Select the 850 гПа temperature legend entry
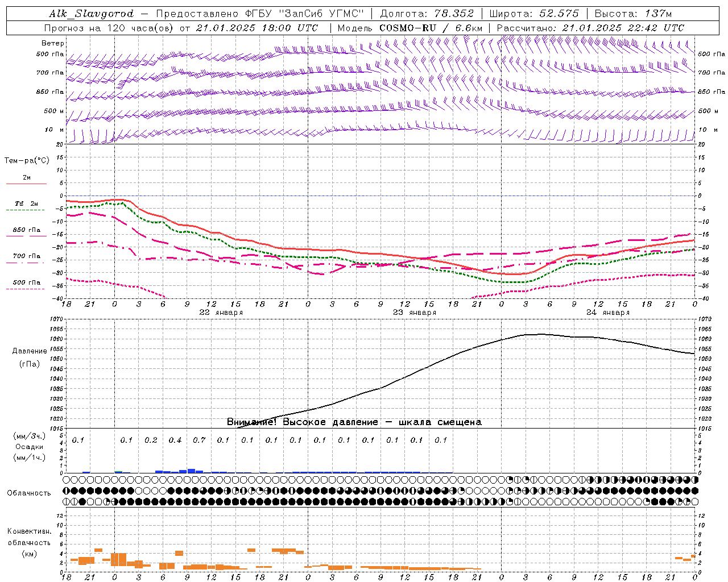Viewport: 728px width, 582px height. point(26,232)
